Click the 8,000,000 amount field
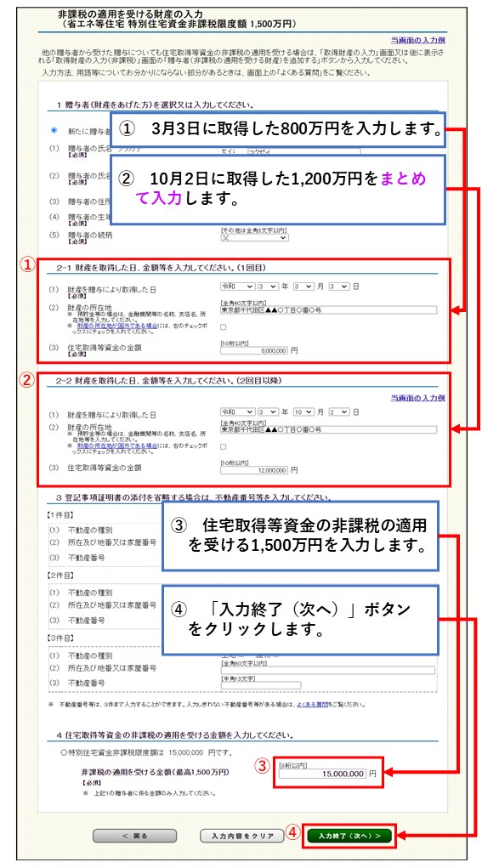Image resolution: width=482 pixels, height=868 pixels. pos(254,350)
